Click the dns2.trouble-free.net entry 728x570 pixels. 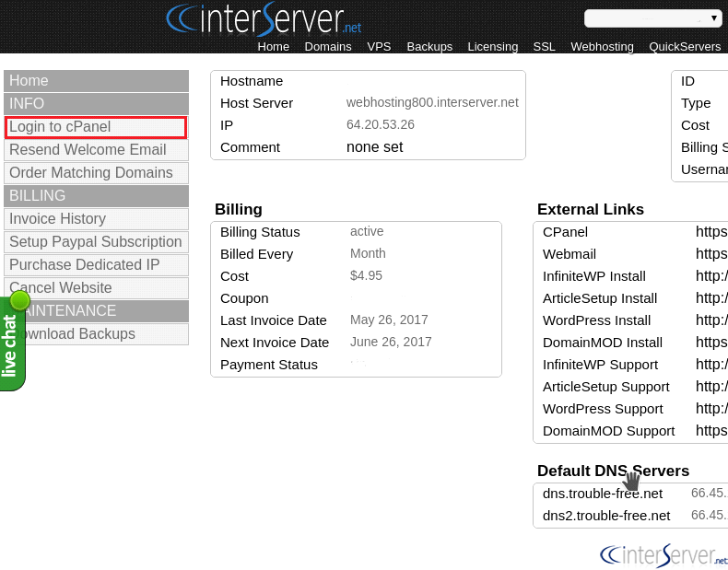point(606,516)
